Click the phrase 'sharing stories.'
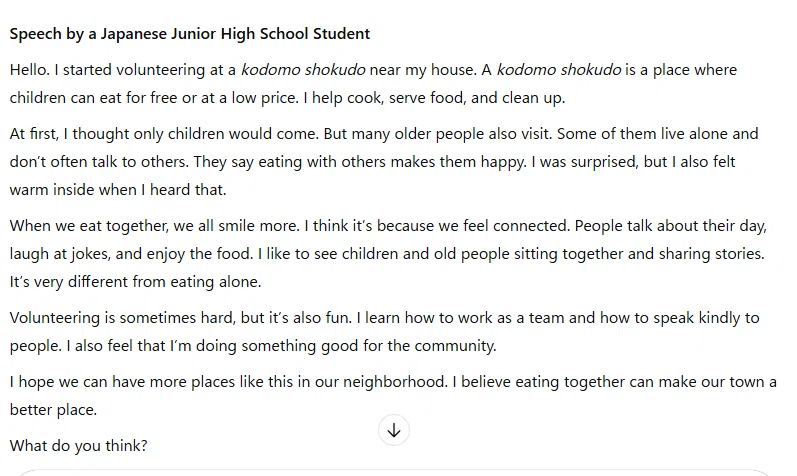Screen dimensions: 797x476 point(712,254)
